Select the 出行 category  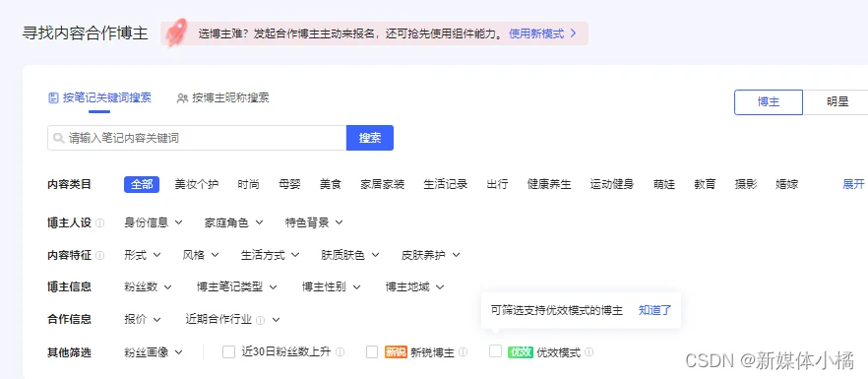(497, 184)
